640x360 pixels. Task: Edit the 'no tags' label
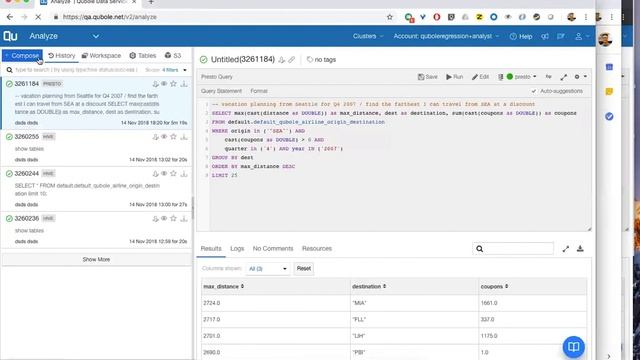[x=321, y=60]
